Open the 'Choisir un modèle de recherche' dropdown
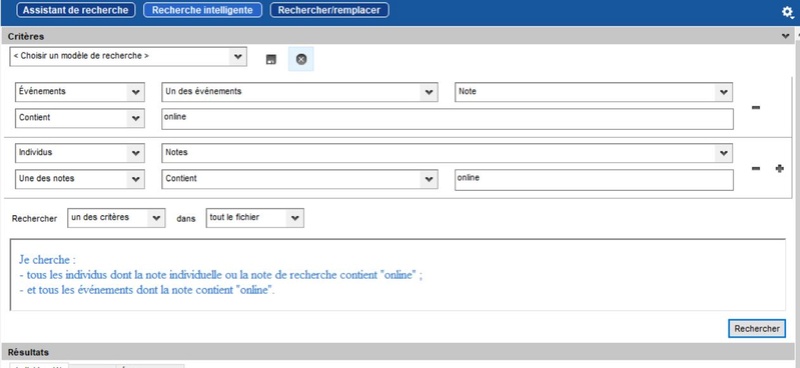This screenshot has height=368, width=800. 128,57
